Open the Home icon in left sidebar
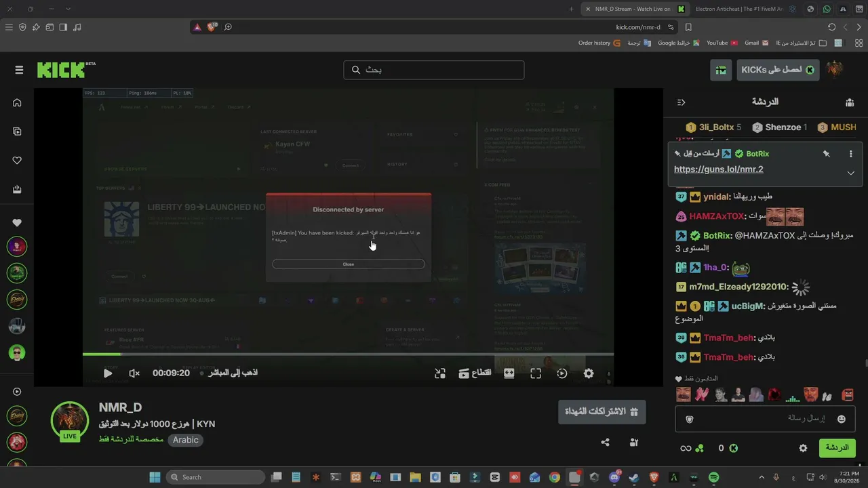The height and width of the screenshot is (488, 868). pyautogui.click(x=17, y=102)
